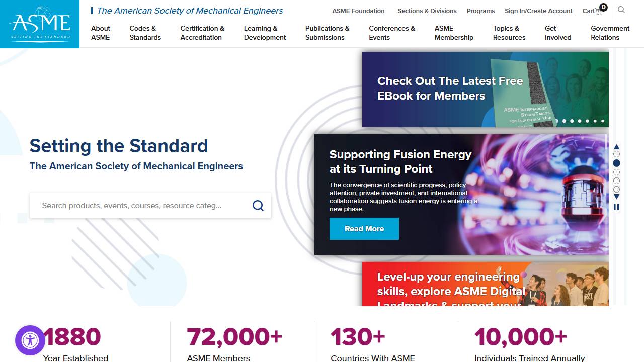
Task: Open the shopping cart icon
Action: click(598, 11)
